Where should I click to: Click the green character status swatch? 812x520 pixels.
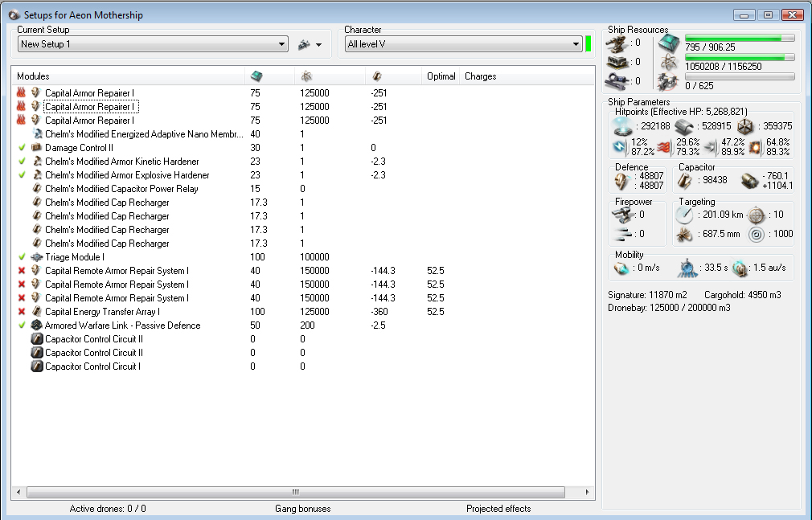coord(588,44)
